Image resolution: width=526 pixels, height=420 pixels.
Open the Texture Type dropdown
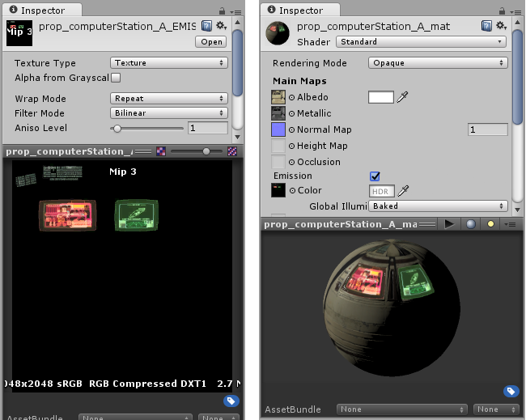coord(169,63)
